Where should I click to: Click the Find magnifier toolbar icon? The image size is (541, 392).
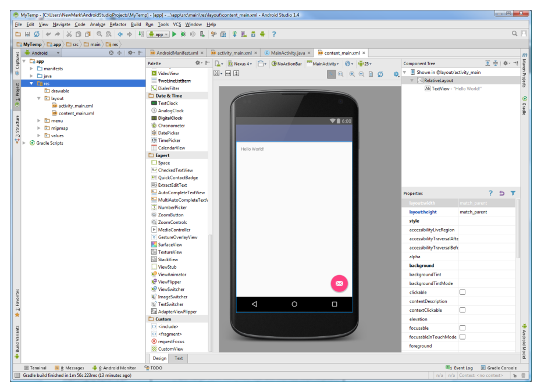[99, 34]
